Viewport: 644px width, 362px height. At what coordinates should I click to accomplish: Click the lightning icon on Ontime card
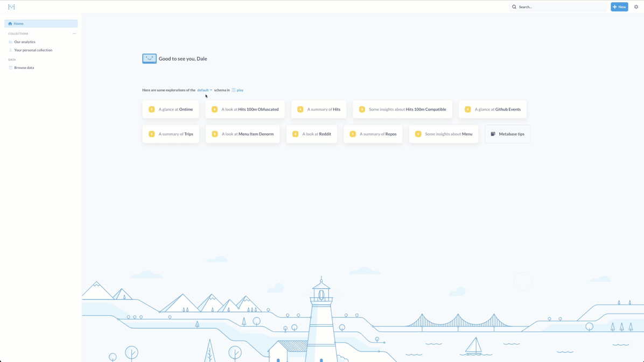coord(152,109)
